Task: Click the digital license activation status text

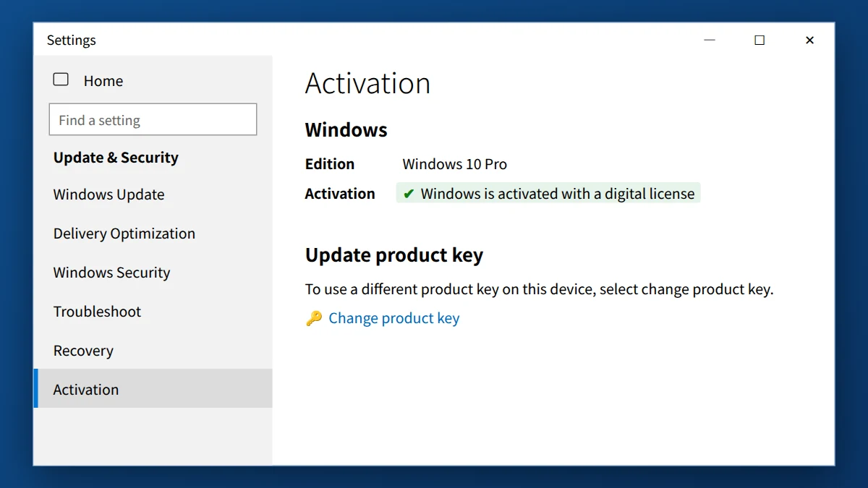Action: (558, 194)
